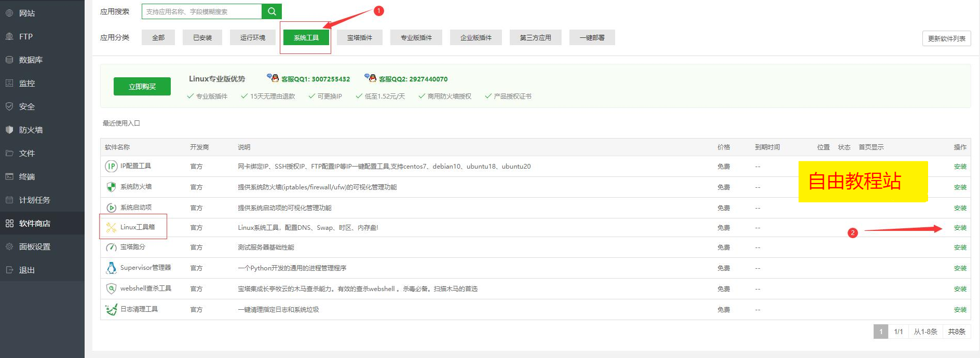980x358 pixels.
Task: Click page 1 pagination button
Action: [880, 332]
